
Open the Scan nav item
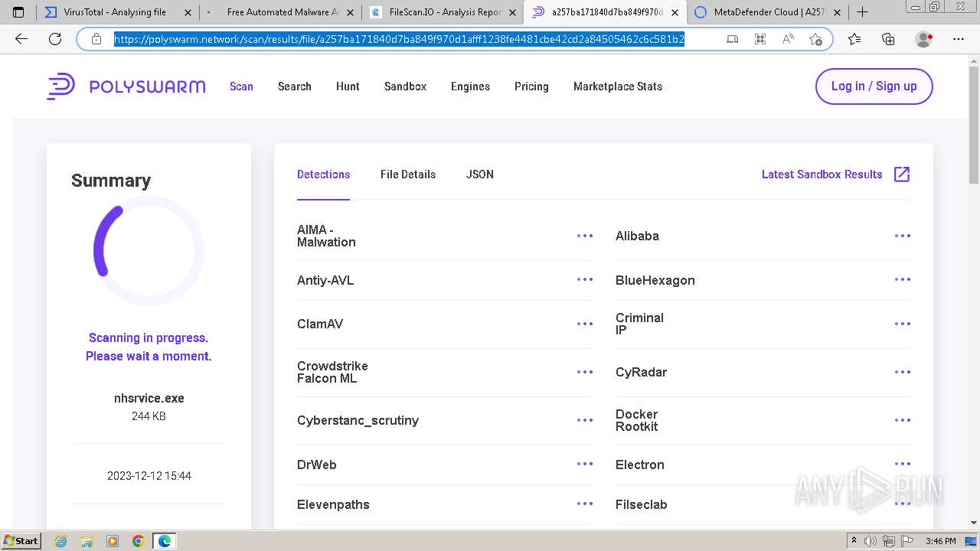click(241, 86)
